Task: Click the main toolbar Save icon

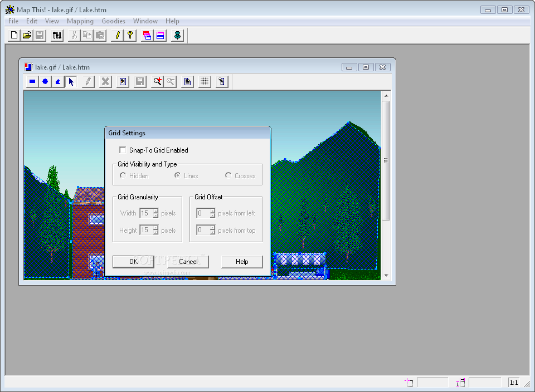Action: click(x=40, y=36)
